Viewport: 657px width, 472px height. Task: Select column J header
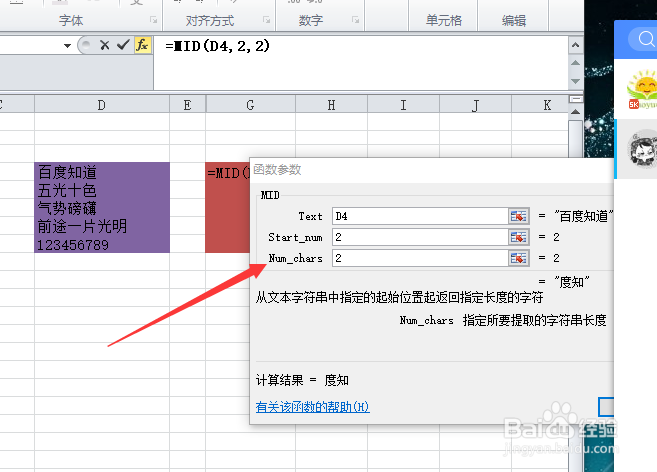coord(475,105)
